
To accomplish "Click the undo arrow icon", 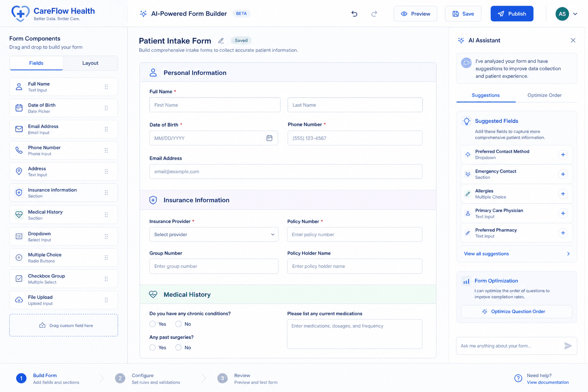I will coord(354,14).
